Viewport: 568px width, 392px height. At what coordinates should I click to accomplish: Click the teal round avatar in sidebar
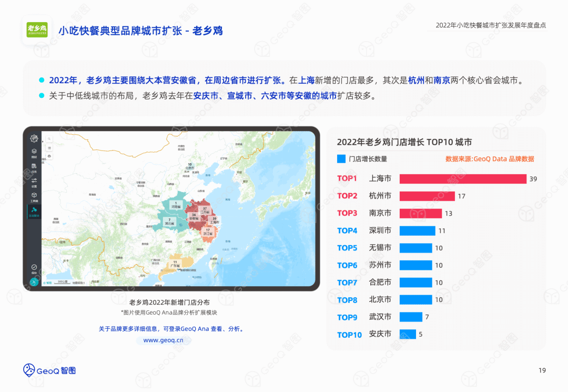click(x=34, y=282)
